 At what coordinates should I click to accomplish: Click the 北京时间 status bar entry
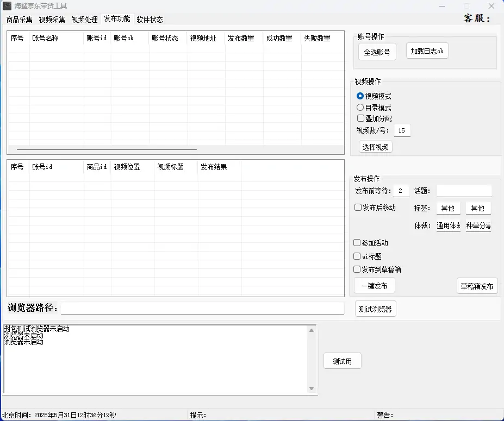[x=59, y=415]
